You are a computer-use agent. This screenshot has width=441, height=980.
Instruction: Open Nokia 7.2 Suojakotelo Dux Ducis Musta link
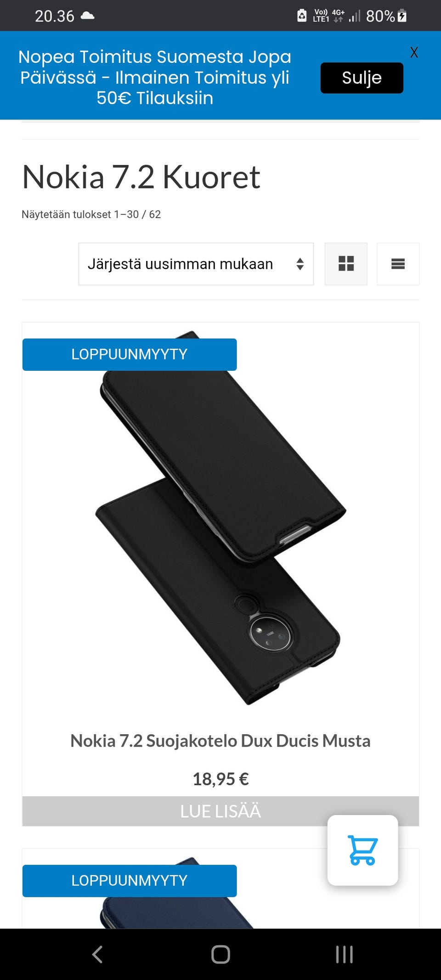[220, 741]
